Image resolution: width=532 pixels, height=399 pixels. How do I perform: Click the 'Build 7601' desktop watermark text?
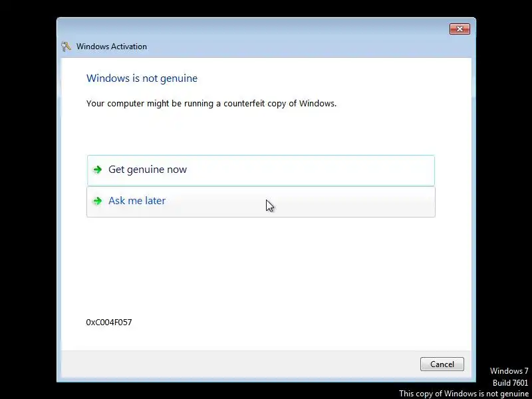[510, 383]
